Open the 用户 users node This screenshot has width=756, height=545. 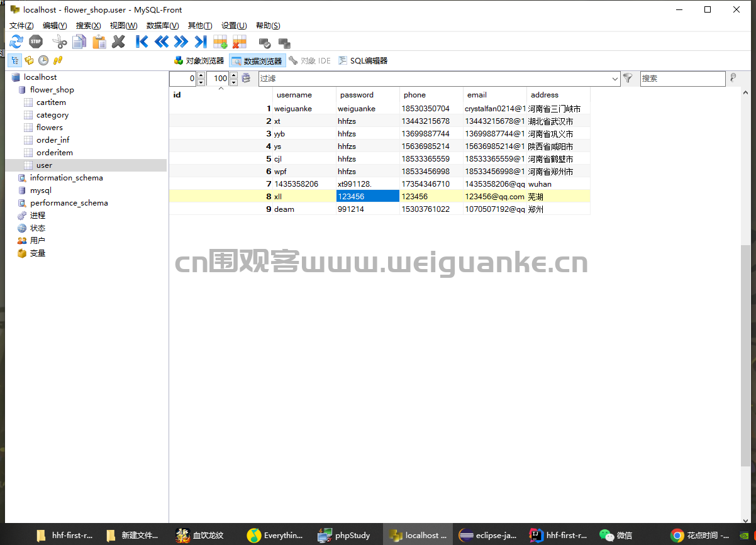(x=38, y=240)
